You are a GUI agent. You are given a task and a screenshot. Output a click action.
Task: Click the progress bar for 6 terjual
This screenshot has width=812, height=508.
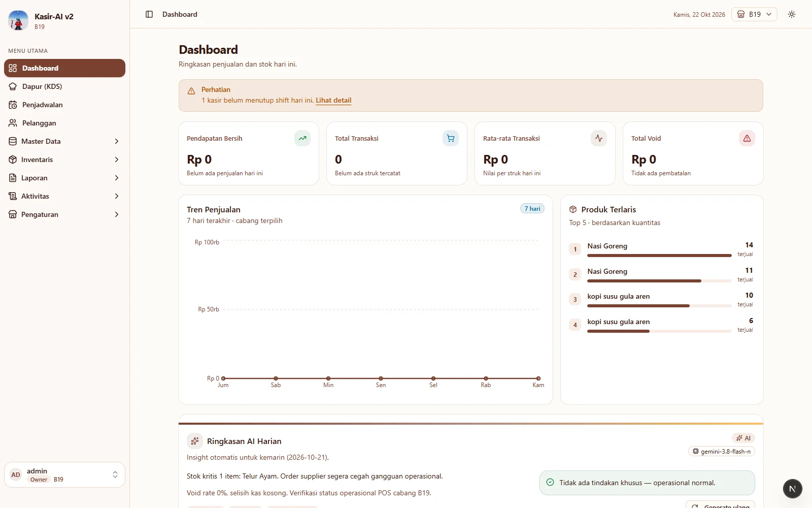(659, 331)
